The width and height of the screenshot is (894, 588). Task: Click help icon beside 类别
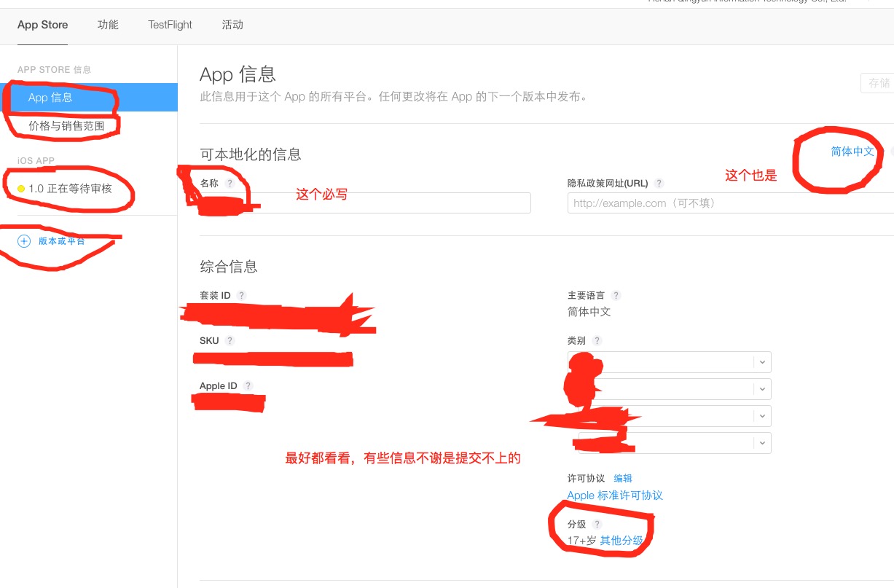pos(597,341)
